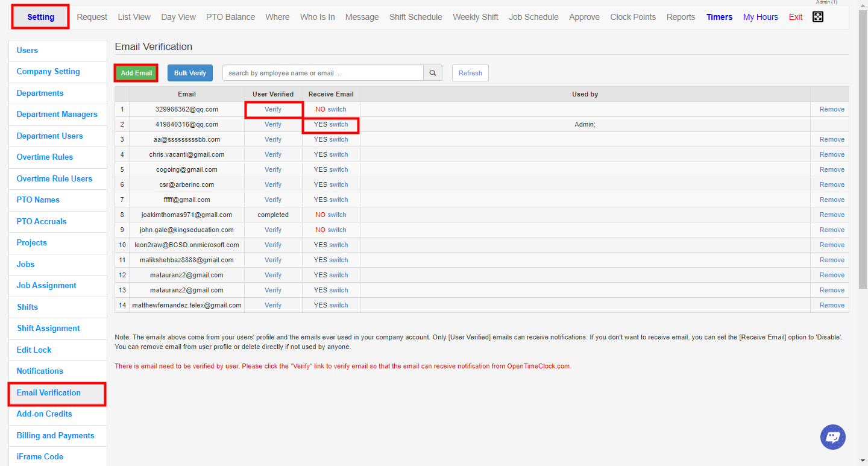Open the Reports tab

(x=681, y=17)
